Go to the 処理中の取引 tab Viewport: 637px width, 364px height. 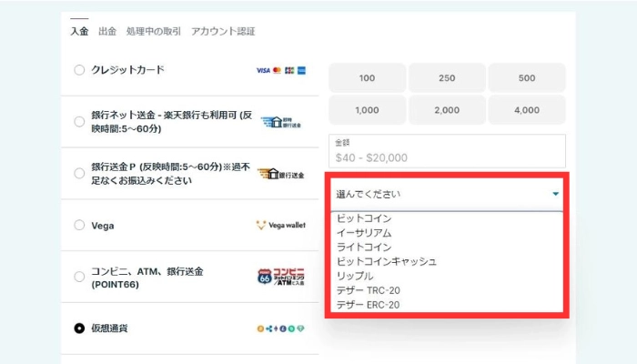click(154, 31)
